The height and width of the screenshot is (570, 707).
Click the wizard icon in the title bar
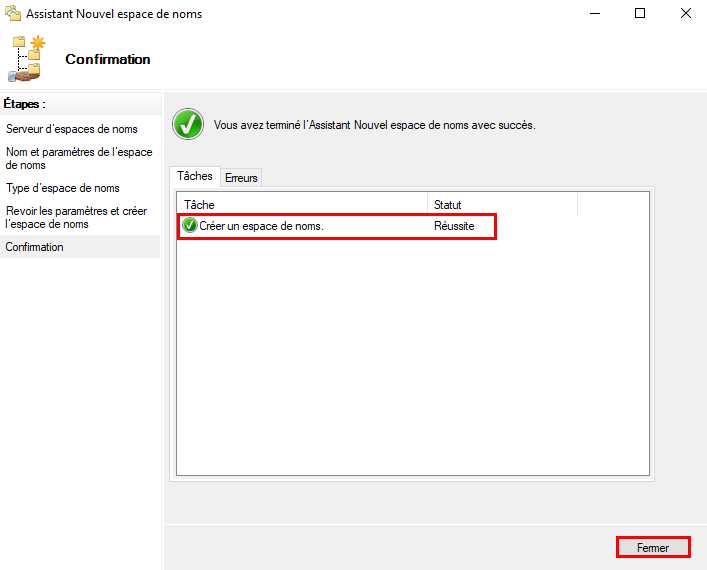[13, 14]
